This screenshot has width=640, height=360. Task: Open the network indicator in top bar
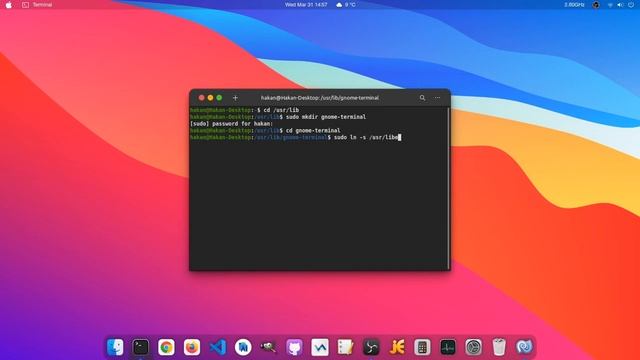[x=610, y=5]
